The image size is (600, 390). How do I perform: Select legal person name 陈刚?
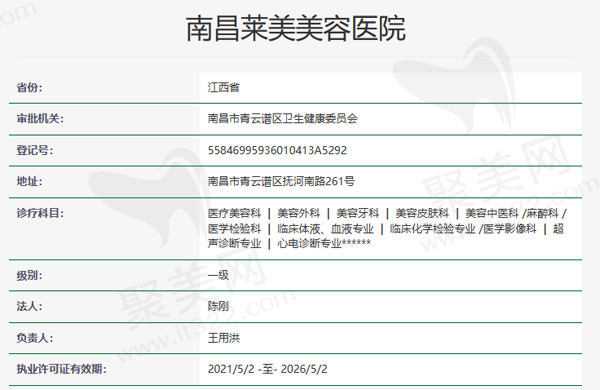click(218, 306)
